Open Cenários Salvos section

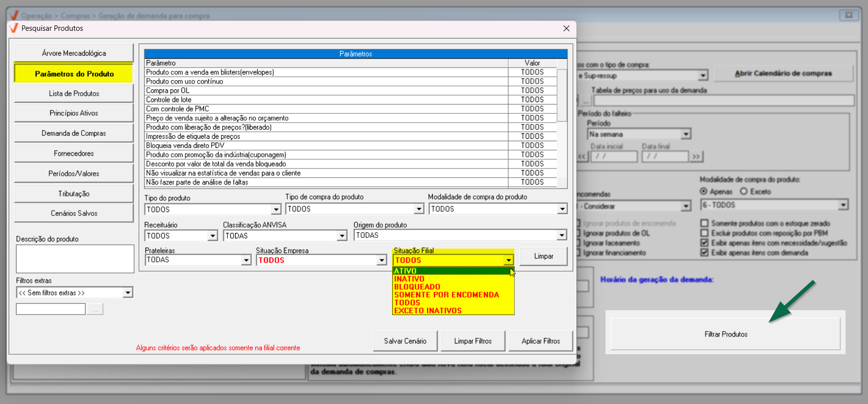tap(74, 213)
